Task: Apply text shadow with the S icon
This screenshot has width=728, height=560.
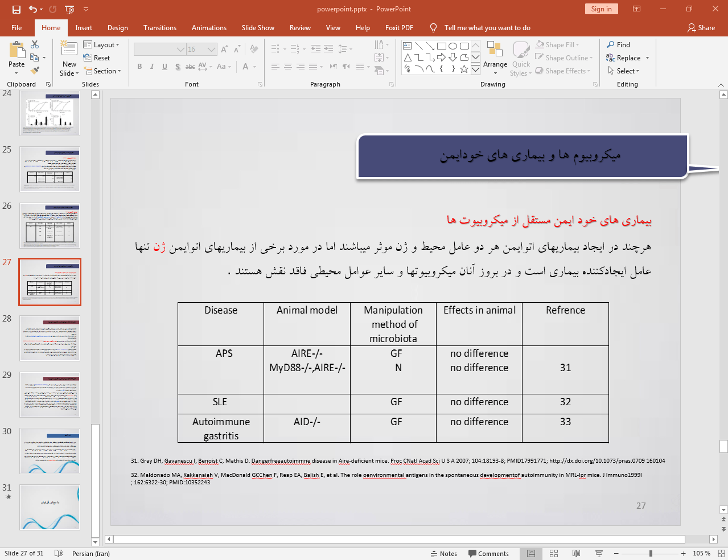Action: pyautogui.click(x=178, y=67)
